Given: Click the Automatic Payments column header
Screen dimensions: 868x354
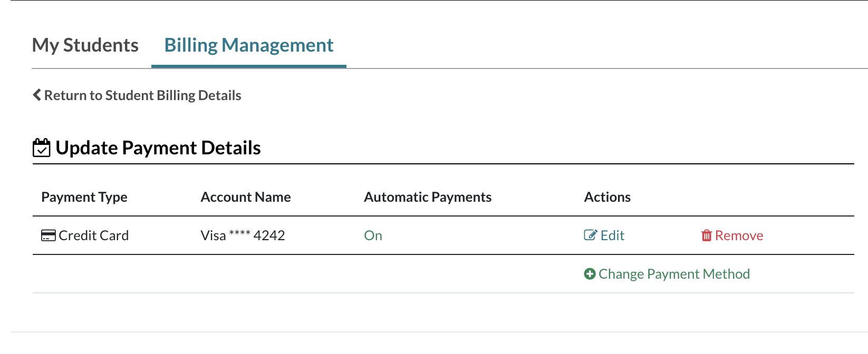Looking at the screenshot, I should point(428,197).
